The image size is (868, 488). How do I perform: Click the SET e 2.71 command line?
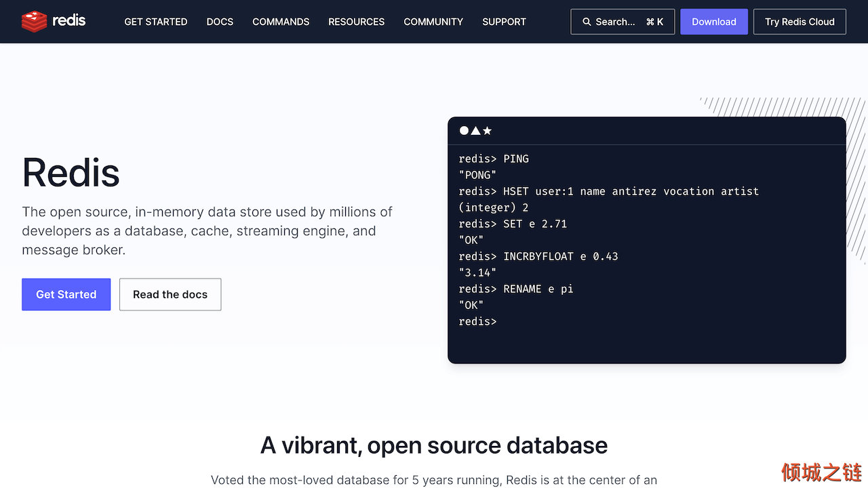click(513, 224)
